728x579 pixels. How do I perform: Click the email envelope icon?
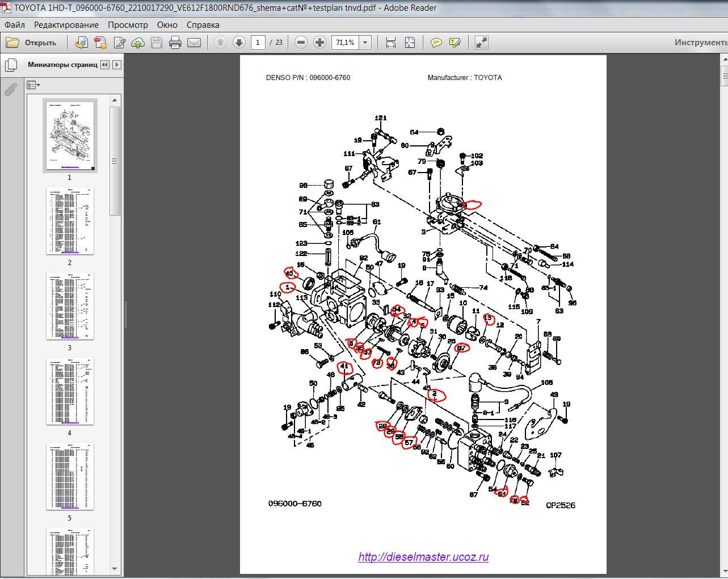click(194, 43)
